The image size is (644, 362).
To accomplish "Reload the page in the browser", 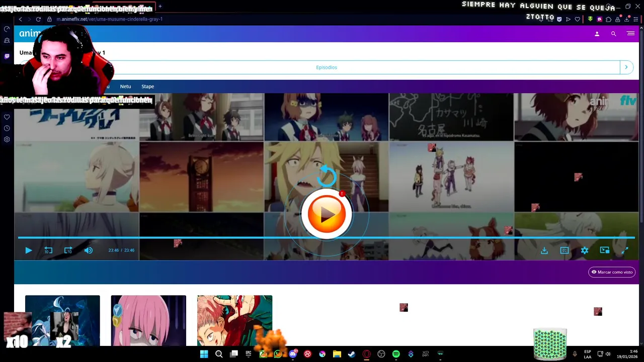I will tap(38, 19).
